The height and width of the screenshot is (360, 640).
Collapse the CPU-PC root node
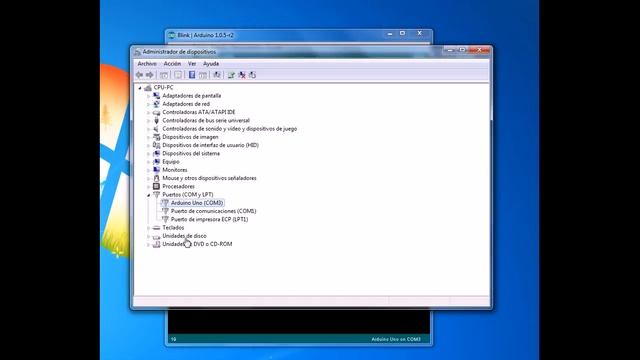coord(140,88)
